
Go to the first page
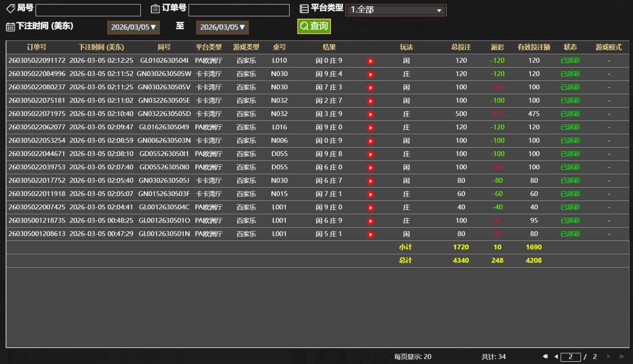click(545, 356)
